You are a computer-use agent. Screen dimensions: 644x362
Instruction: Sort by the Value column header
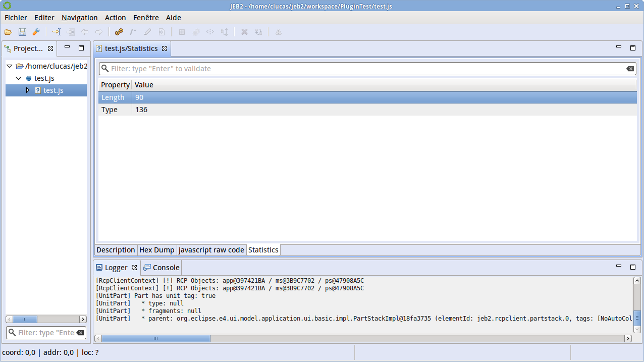(x=384, y=85)
